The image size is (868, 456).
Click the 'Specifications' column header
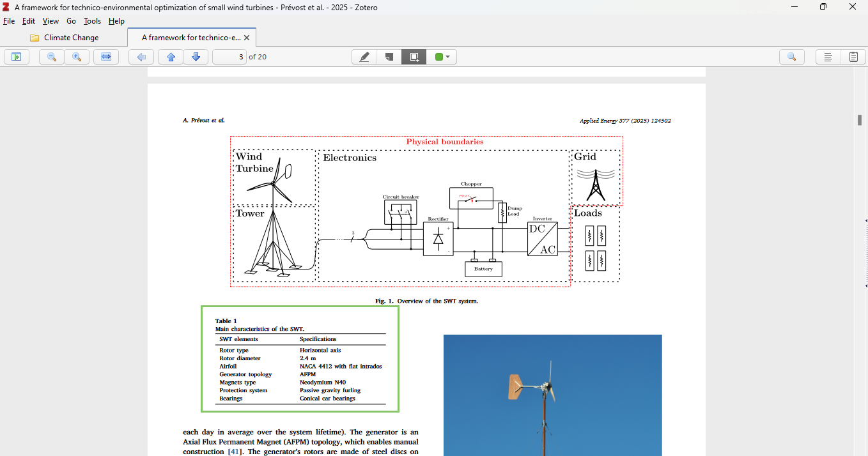point(318,339)
